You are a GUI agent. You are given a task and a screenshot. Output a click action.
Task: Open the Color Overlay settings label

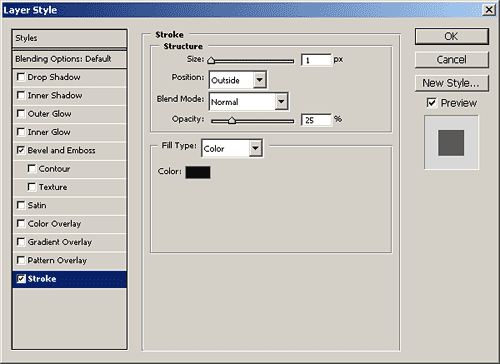pos(54,224)
